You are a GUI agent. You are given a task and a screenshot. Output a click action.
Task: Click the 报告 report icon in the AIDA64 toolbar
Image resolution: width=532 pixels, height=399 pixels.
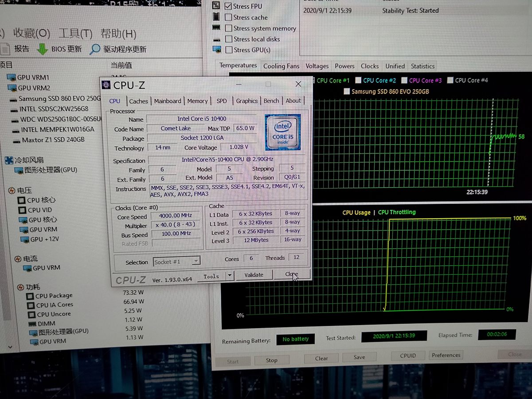[5, 49]
